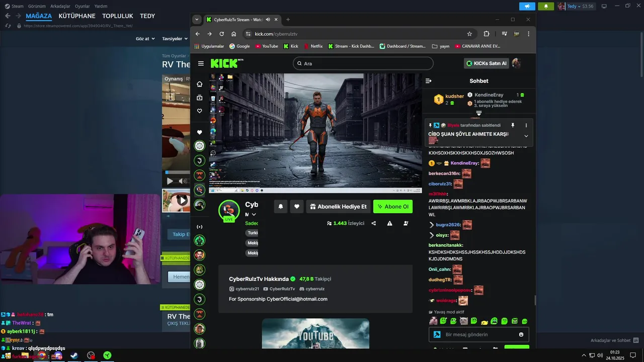Open Görünüm menu in Steam
The height and width of the screenshot is (362, 644).
pyautogui.click(x=37, y=6)
